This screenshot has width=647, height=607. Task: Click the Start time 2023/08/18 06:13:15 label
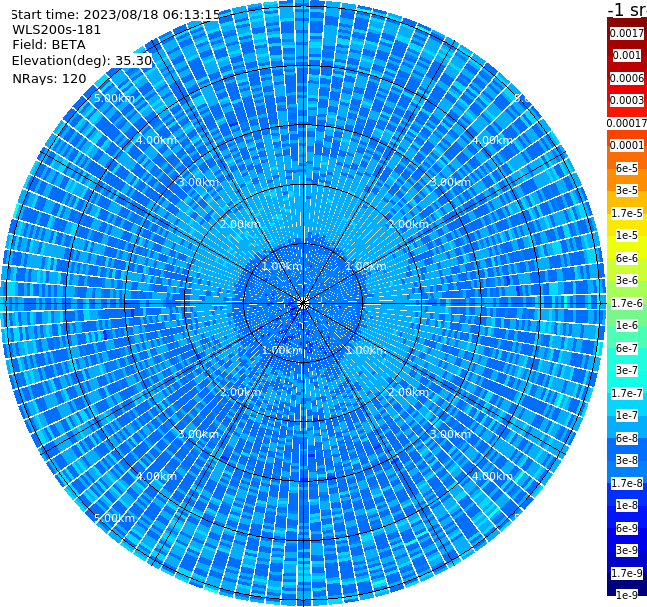(116, 15)
